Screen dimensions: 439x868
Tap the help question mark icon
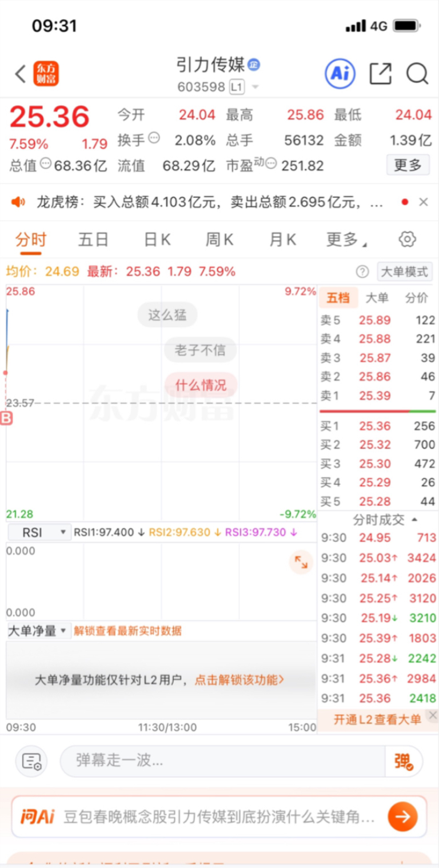(x=362, y=272)
